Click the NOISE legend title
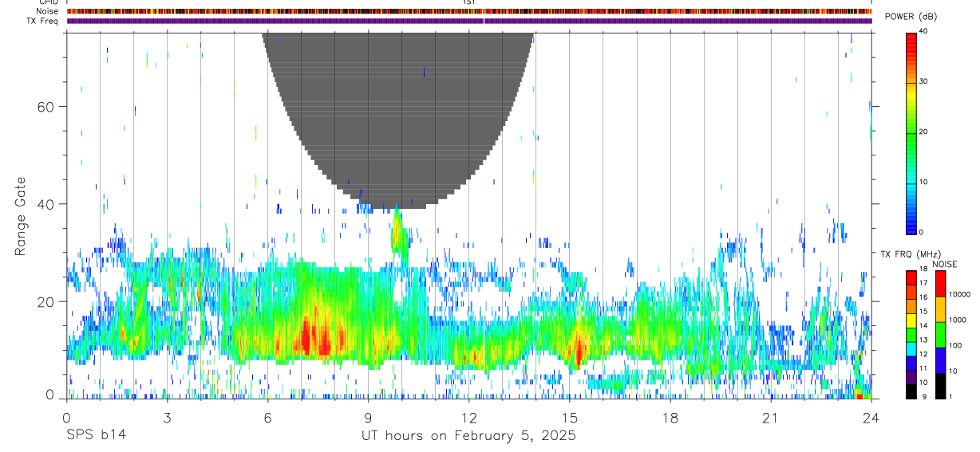 [944, 264]
